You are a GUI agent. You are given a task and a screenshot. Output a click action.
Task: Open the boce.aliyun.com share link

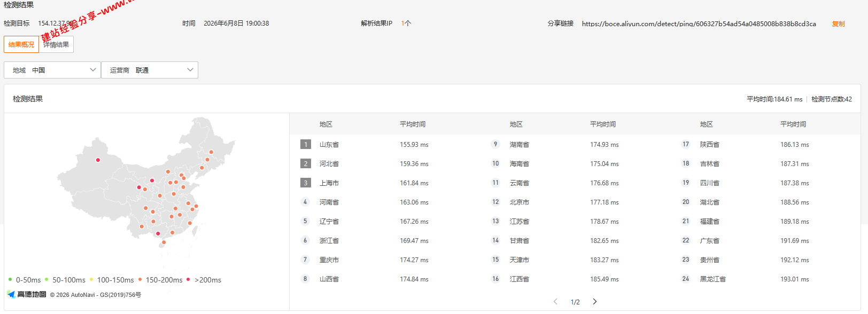tap(699, 23)
